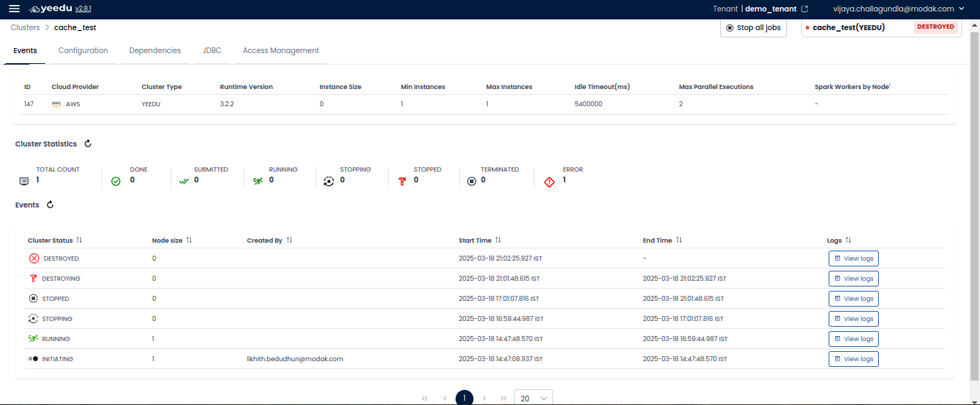
Task: Sort by Node size column
Action: tap(189, 241)
